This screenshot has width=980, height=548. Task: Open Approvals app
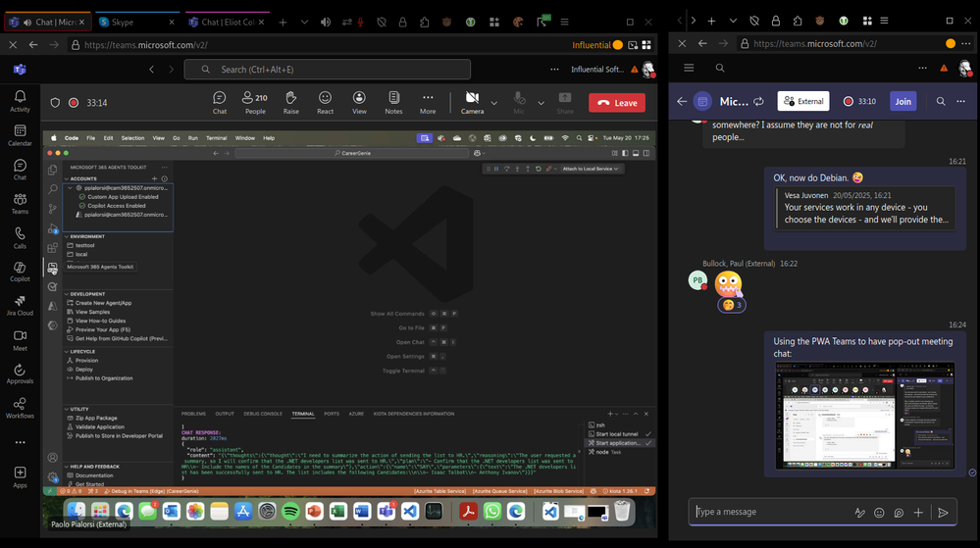coord(20,374)
